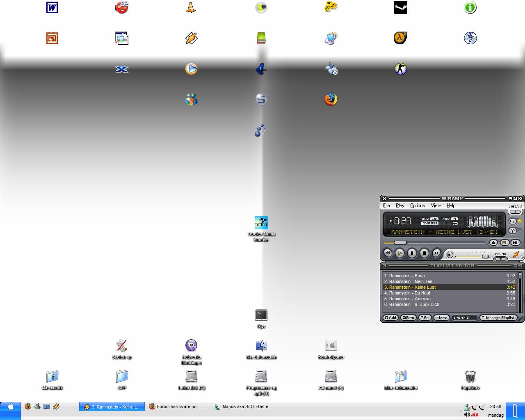This screenshot has height=420, width=525.
Task: Open the green info icon on desktop
Action: pyautogui.click(x=470, y=7)
